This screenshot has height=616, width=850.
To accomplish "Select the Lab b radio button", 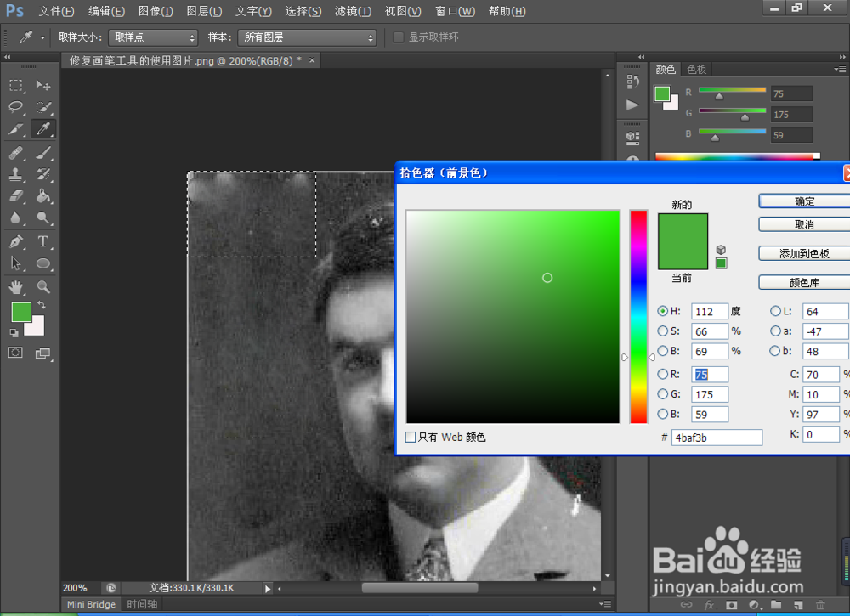I will [776, 351].
